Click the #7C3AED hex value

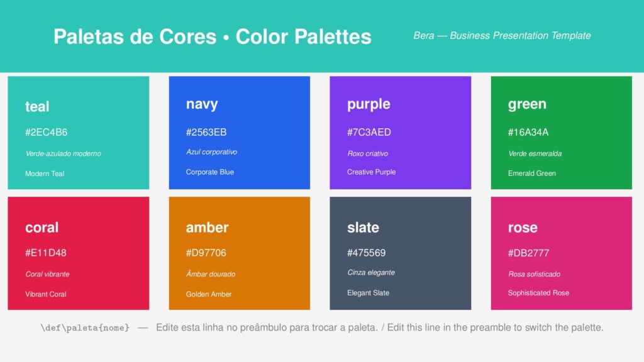[369, 132]
